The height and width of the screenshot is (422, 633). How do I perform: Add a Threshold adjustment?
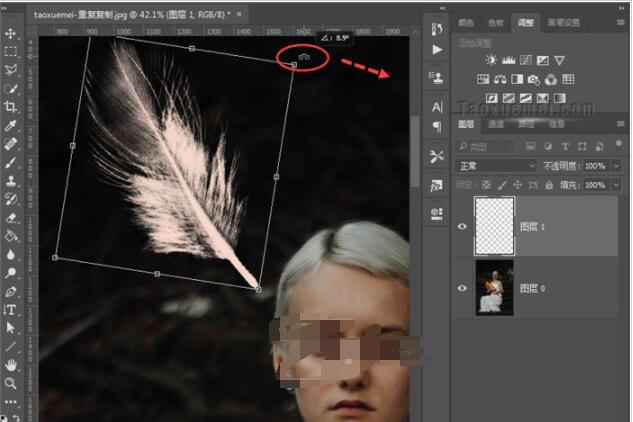(x=525, y=98)
